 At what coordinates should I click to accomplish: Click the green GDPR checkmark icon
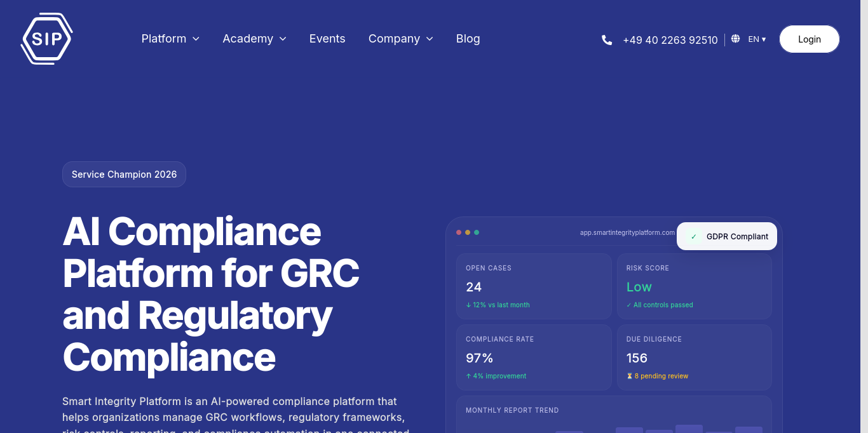coord(694,237)
